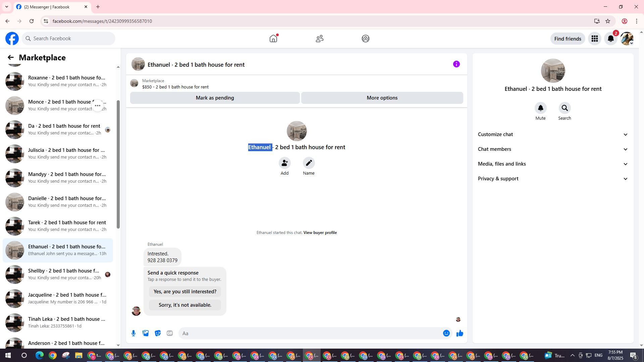The image size is (644, 362).
Task: Open the Facebook menu grid icon
Action: point(595,39)
